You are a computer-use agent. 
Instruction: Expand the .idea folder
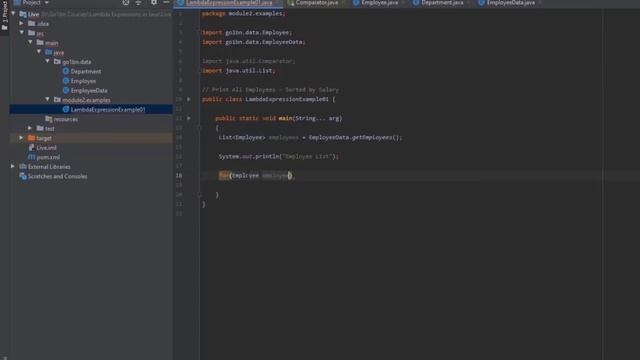click(x=22, y=23)
